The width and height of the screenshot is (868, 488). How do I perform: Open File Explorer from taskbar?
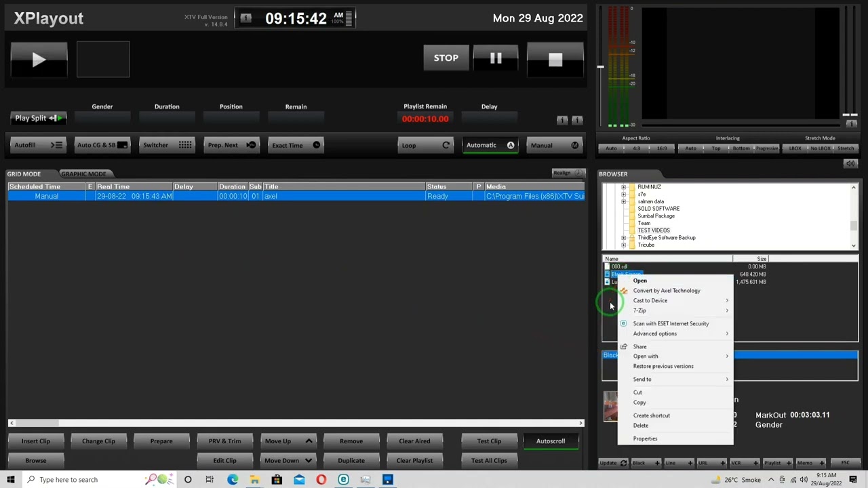click(254, 480)
